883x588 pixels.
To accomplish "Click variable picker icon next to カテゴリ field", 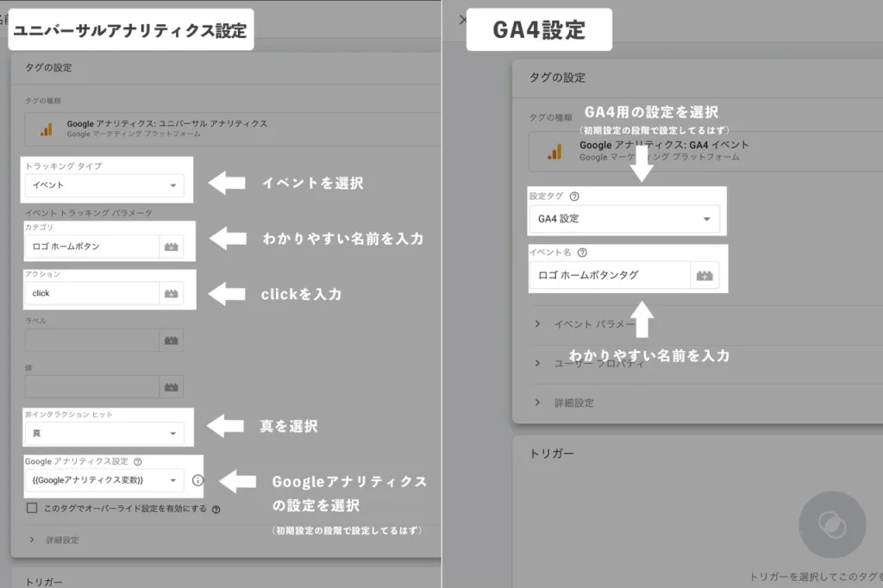I will 172,247.
